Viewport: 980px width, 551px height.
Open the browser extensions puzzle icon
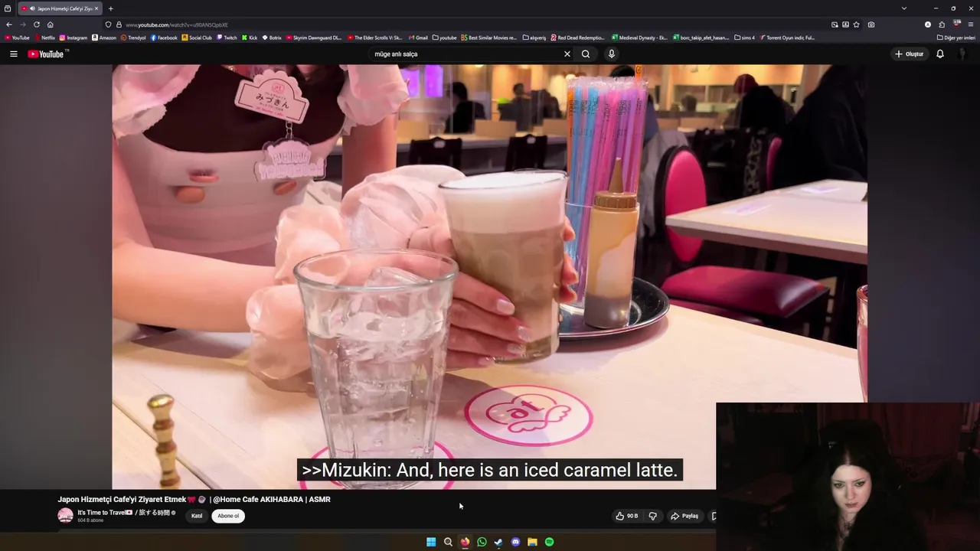(x=942, y=24)
